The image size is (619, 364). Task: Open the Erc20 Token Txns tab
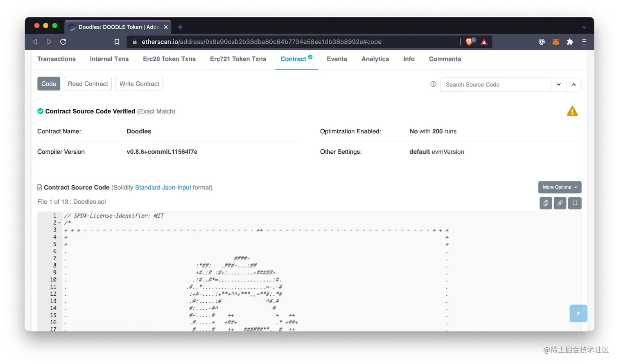pos(169,59)
